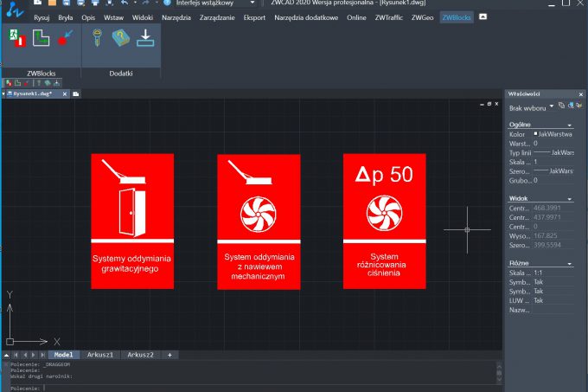Select the System różnicowania ciśnienia sign block

coord(385,222)
